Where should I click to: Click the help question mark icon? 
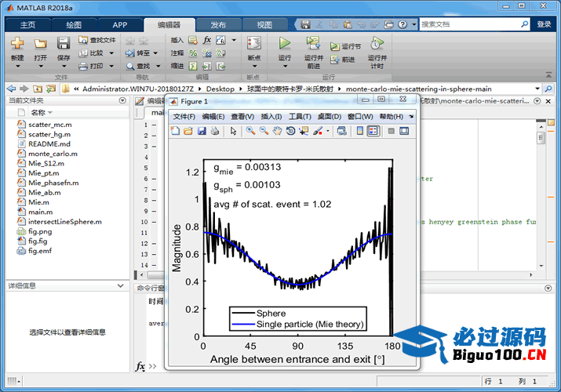[x=403, y=24]
